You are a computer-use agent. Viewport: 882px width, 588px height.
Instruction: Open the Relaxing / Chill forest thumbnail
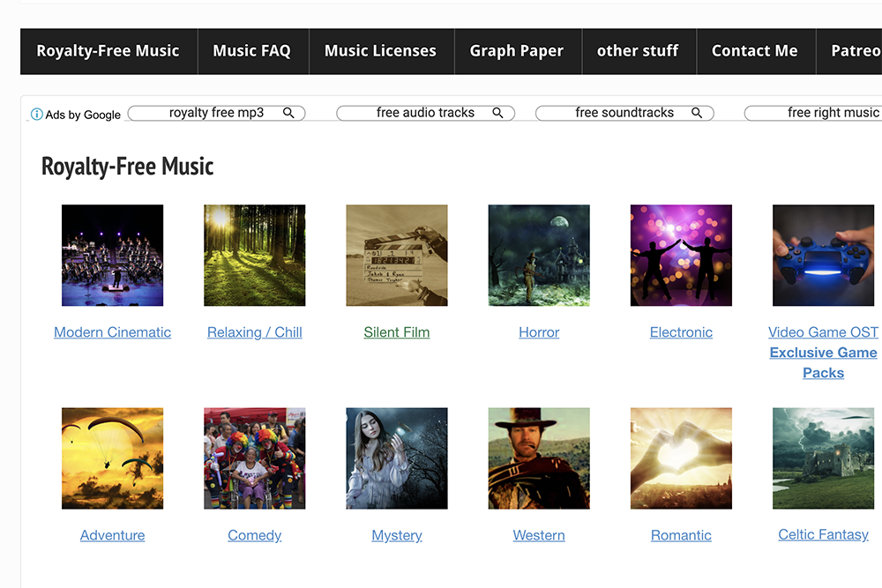[x=255, y=256]
